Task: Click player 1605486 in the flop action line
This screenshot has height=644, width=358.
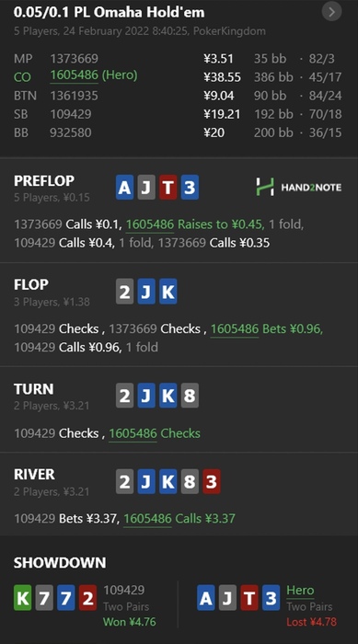Action: (x=235, y=328)
